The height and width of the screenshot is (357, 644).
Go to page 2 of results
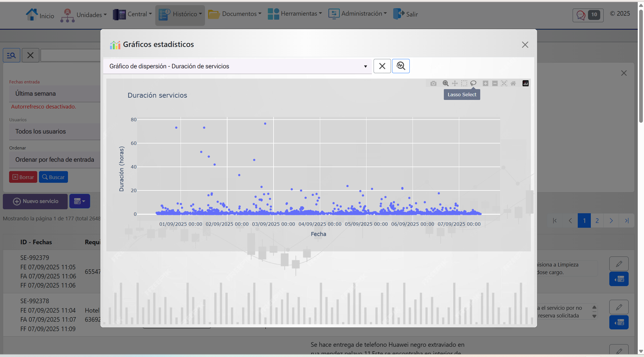[597, 221]
